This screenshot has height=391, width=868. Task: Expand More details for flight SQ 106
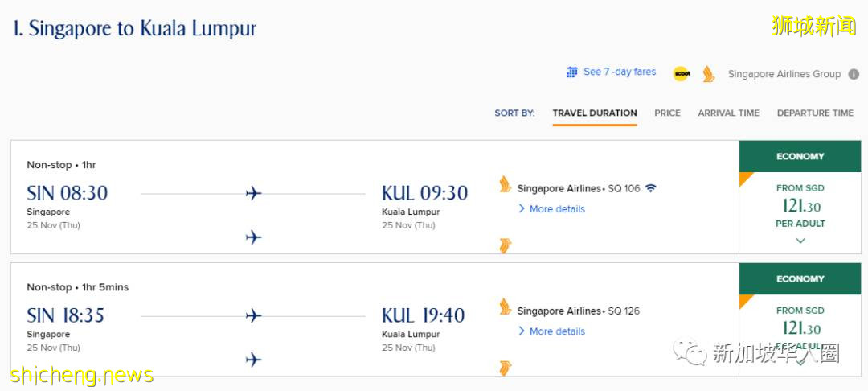pyautogui.click(x=556, y=209)
